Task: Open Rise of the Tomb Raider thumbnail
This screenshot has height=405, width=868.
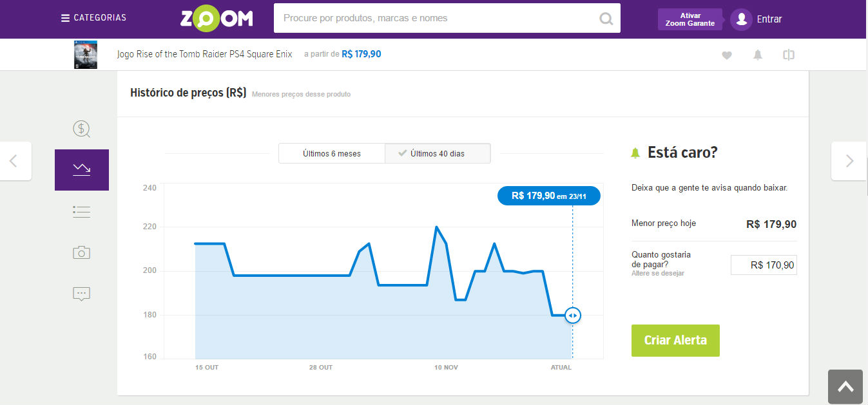Action: coord(85,55)
